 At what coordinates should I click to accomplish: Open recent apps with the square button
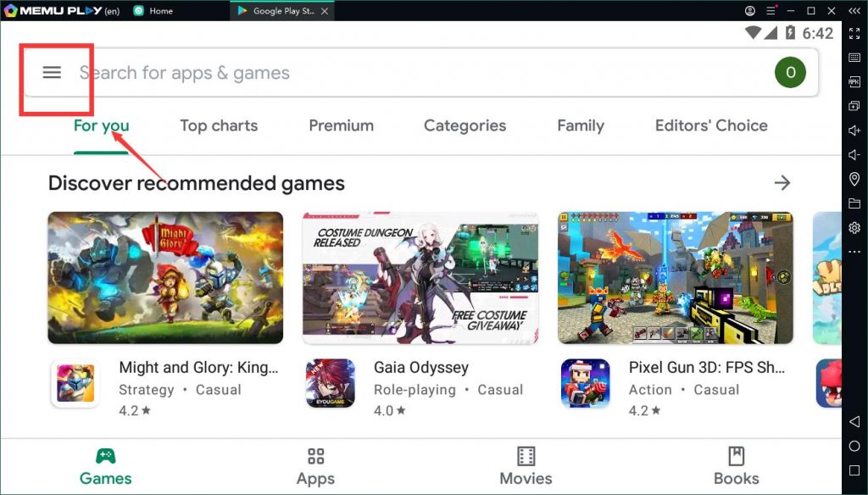click(x=854, y=471)
